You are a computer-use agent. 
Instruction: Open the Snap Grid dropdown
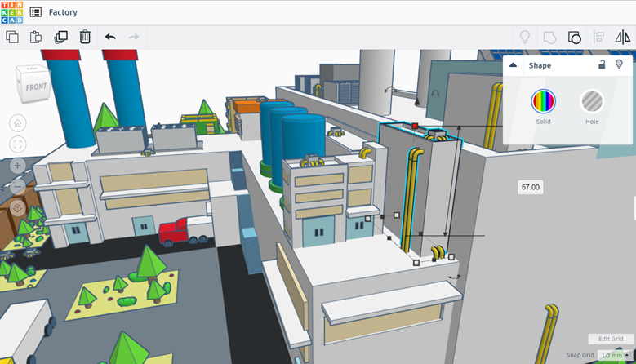point(616,355)
